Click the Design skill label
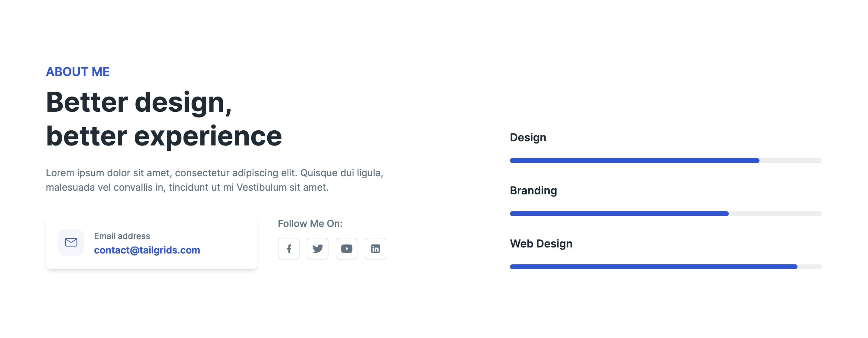868x338 pixels. point(528,138)
